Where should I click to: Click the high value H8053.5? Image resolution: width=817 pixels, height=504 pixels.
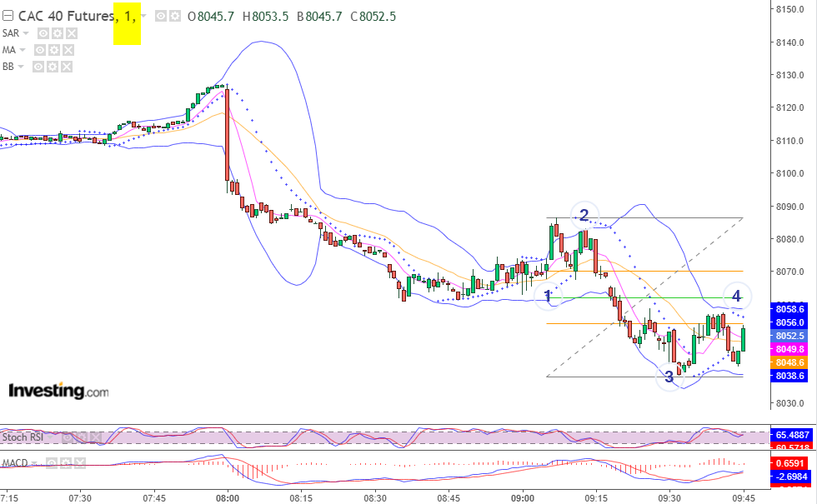[x=265, y=17]
